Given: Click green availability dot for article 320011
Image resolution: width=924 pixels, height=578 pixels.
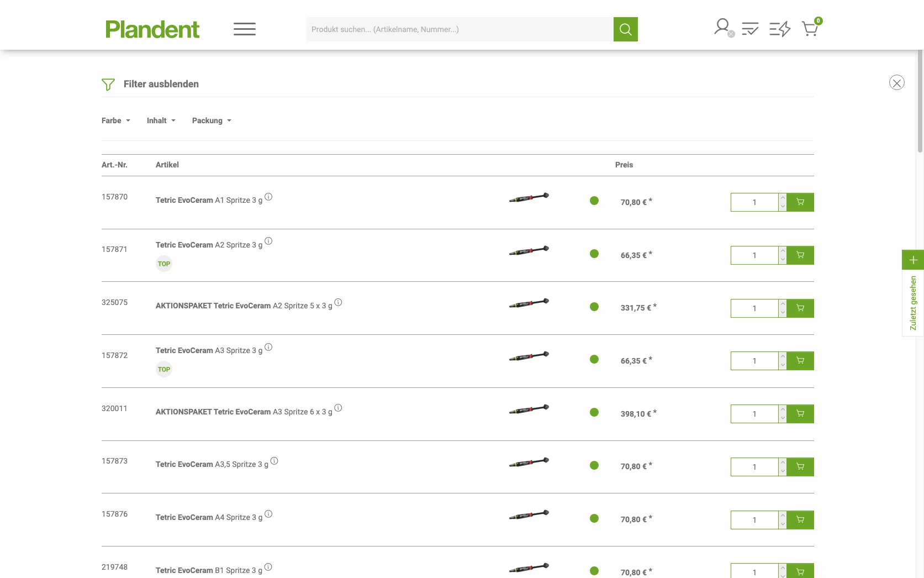Looking at the screenshot, I should 594,412.
